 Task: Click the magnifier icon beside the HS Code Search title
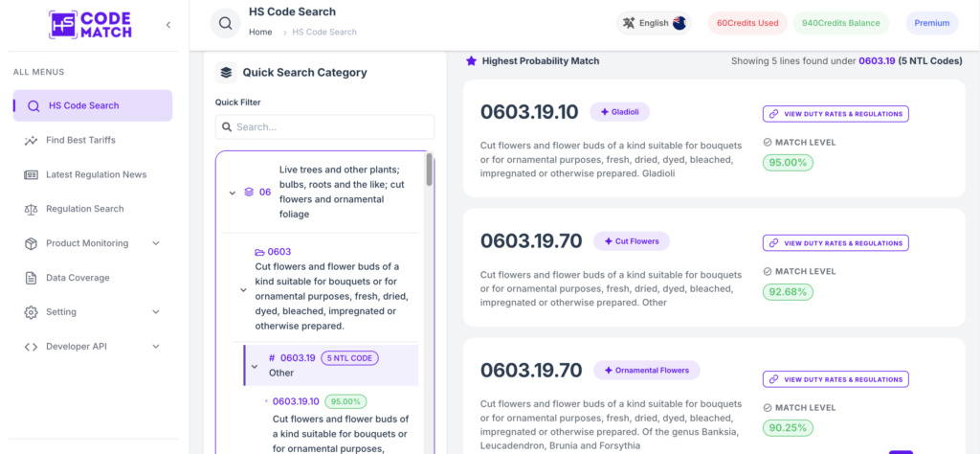pos(226,24)
